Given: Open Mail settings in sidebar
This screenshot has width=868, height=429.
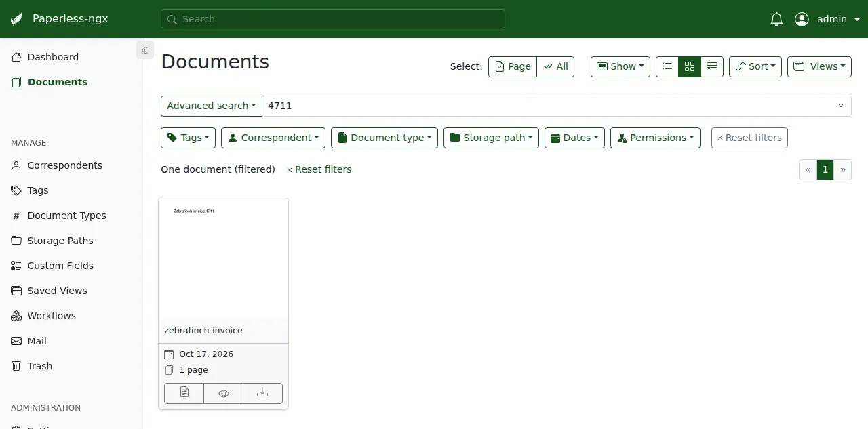Looking at the screenshot, I should [37, 341].
